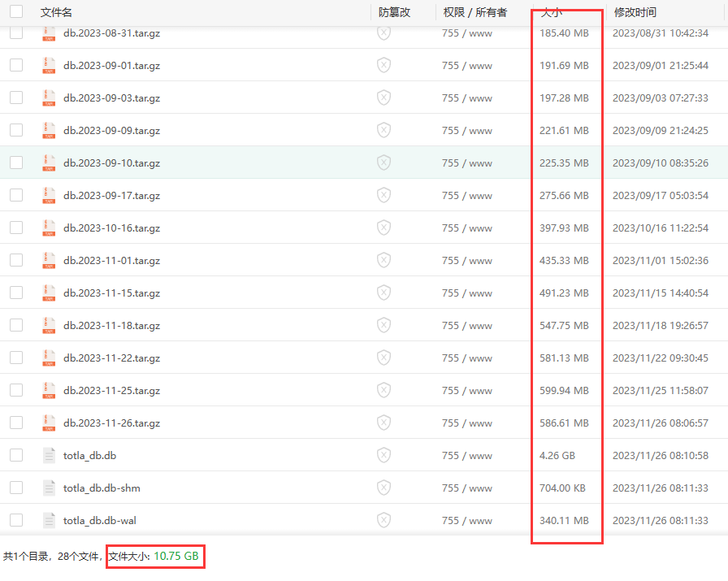Toggle tamper-proof shield for db.2023-11-25.tar.gz
Screen dimensions: 728x581
click(383, 390)
